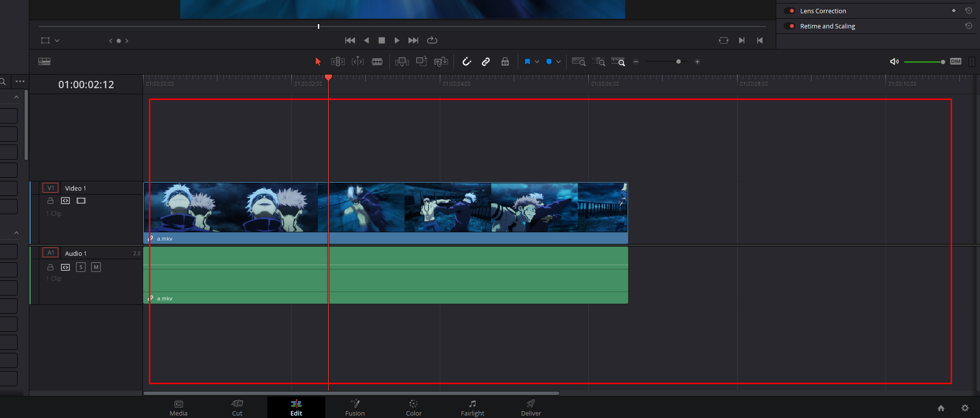Switch to the Media page

click(179, 408)
